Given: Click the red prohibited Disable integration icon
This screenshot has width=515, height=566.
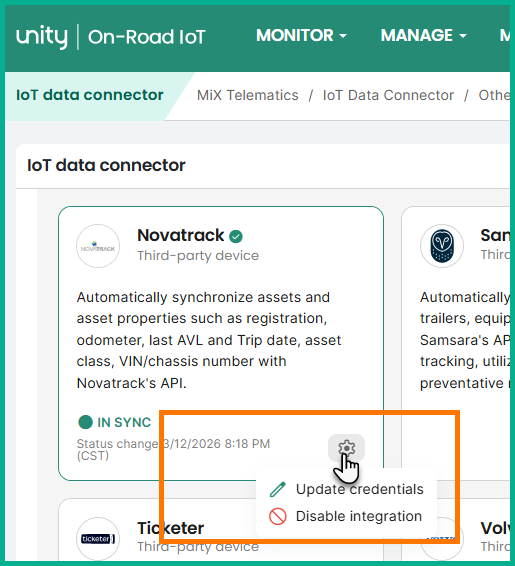Looking at the screenshot, I should [278, 516].
